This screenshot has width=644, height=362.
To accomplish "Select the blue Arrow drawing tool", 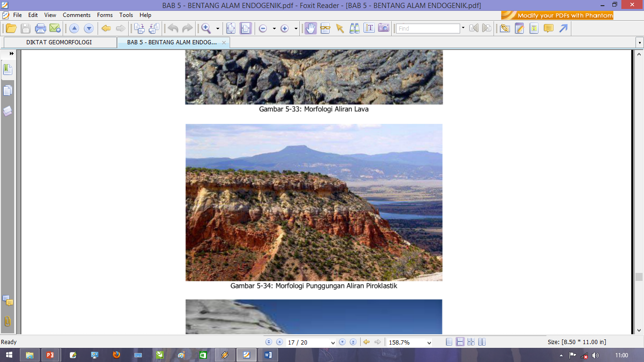I will coord(563,28).
